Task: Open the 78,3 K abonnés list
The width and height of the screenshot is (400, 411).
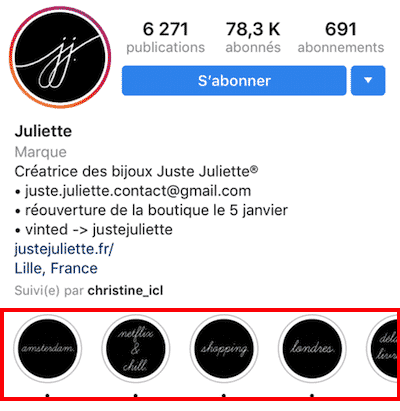Action: pos(253,37)
